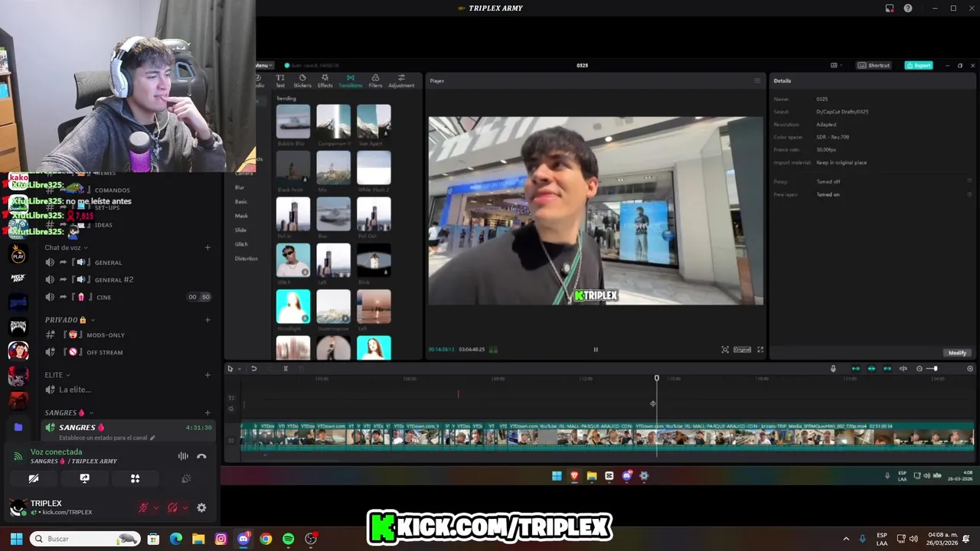This screenshot has width=980, height=551.
Task: Open the Effects tab in CapCut
Action: pos(325,81)
